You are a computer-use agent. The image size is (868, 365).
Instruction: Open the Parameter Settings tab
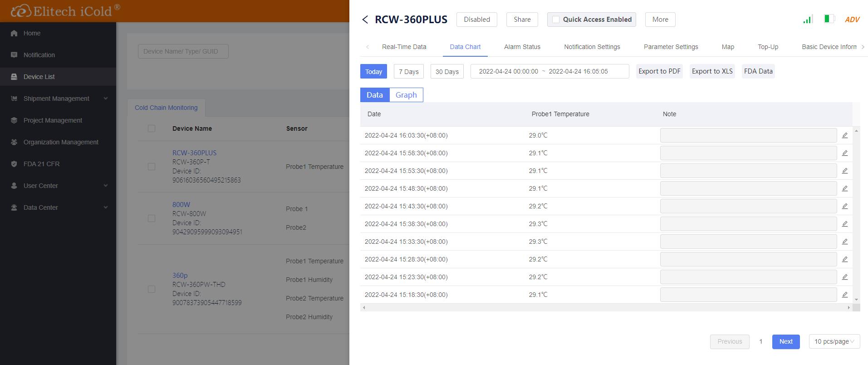[x=671, y=47]
